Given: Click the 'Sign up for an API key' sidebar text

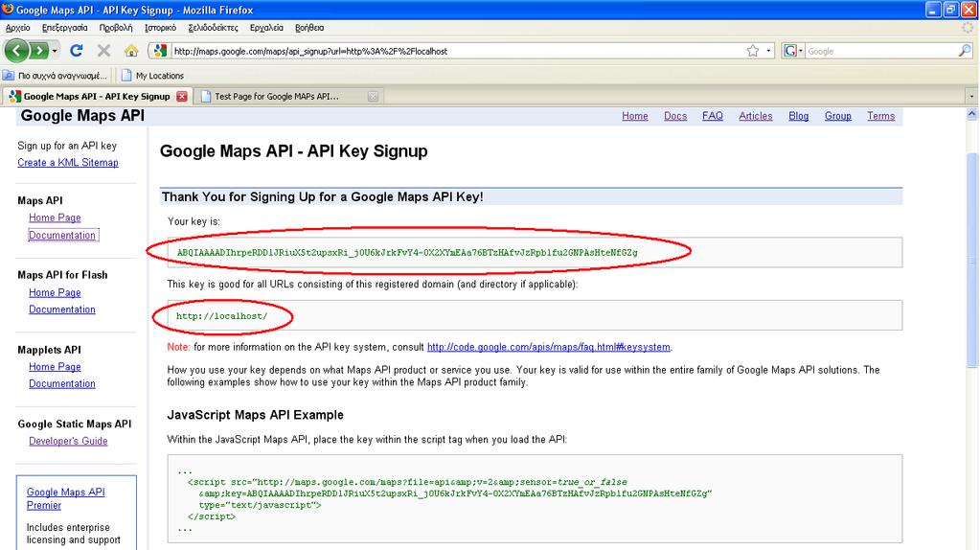Looking at the screenshot, I should tap(67, 146).
